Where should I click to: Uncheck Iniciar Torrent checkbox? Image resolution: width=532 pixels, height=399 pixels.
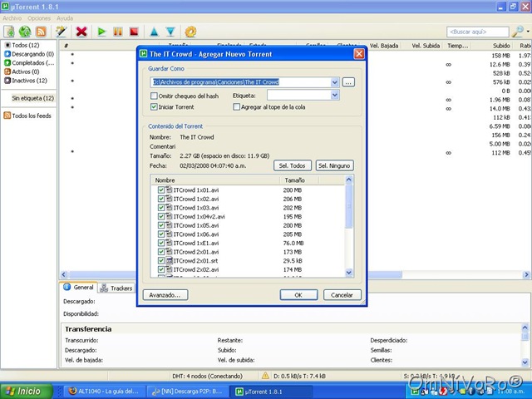[x=154, y=107]
